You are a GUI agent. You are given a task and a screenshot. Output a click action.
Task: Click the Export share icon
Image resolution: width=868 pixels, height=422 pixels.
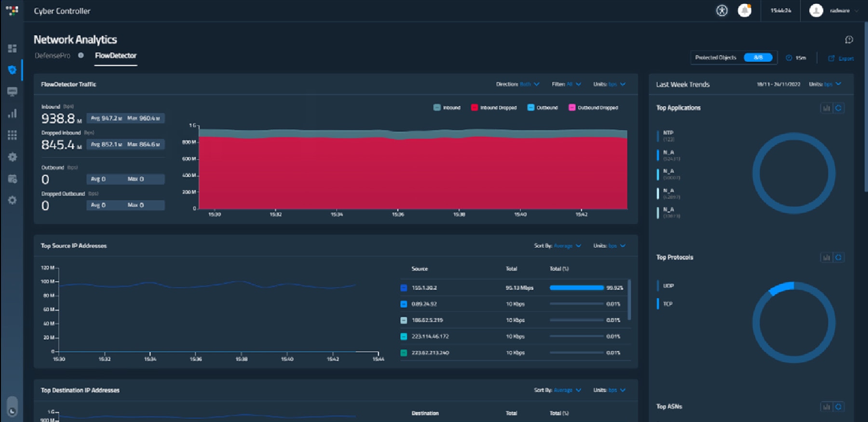[831, 58]
